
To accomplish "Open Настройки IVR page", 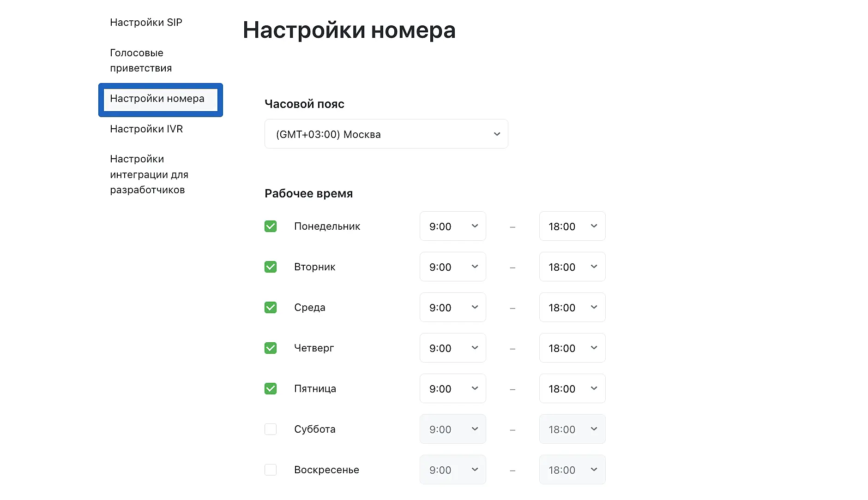I will click(x=146, y=129).
